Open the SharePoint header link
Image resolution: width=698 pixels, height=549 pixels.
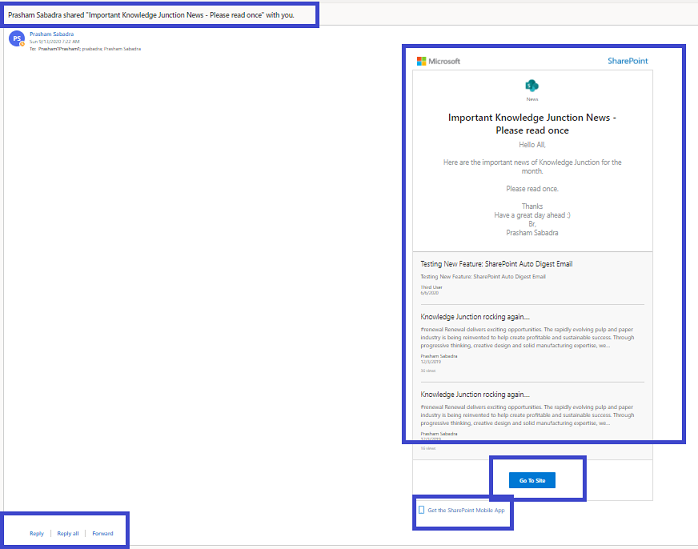click(x=628, y=61)
